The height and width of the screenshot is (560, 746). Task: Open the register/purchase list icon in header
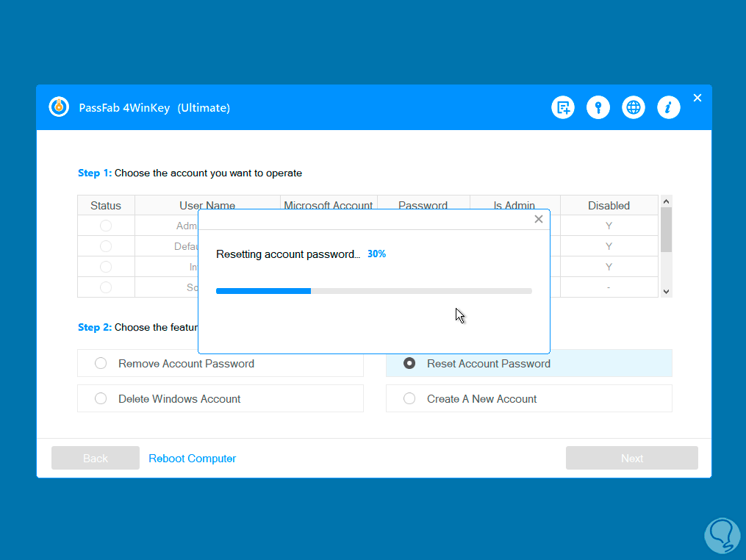point(563,107)
